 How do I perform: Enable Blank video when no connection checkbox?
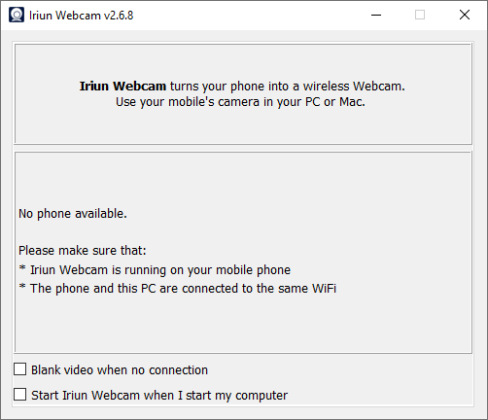[x=20, y=369]
